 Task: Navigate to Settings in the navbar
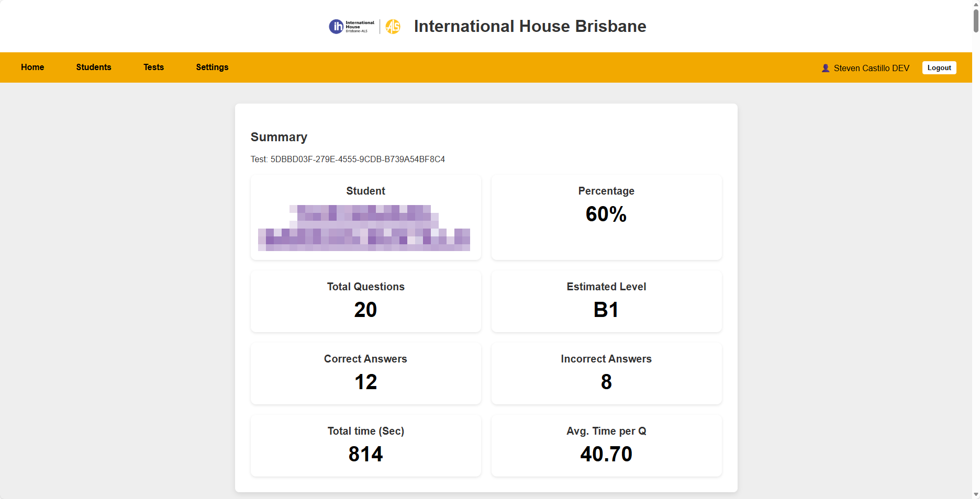[212, 67]
